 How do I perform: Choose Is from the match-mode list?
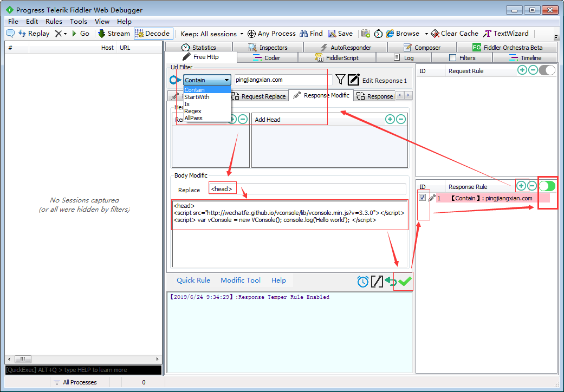tap(207, 104)
